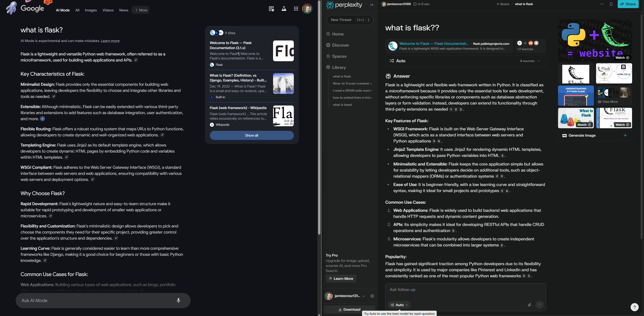Image resolution: width=644 pixels, height=316 pixels.
Task: Open Home in Perplexity sidebar
Action: tap(335, 34)
